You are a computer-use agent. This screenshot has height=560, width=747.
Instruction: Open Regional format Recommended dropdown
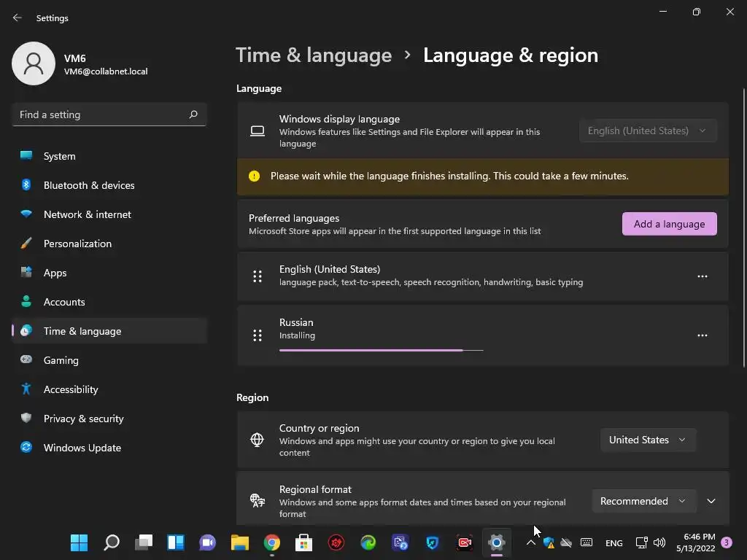coord(644,501)
